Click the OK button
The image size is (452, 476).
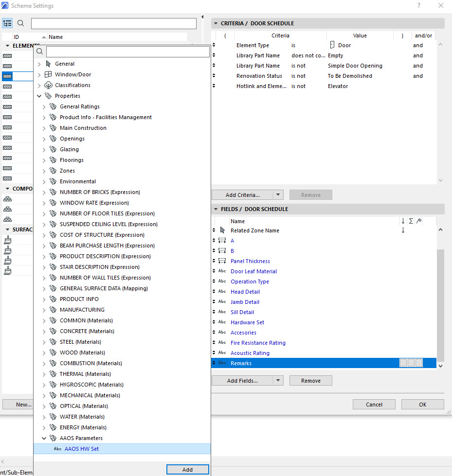pyautogui.click(x=422, y=404)
